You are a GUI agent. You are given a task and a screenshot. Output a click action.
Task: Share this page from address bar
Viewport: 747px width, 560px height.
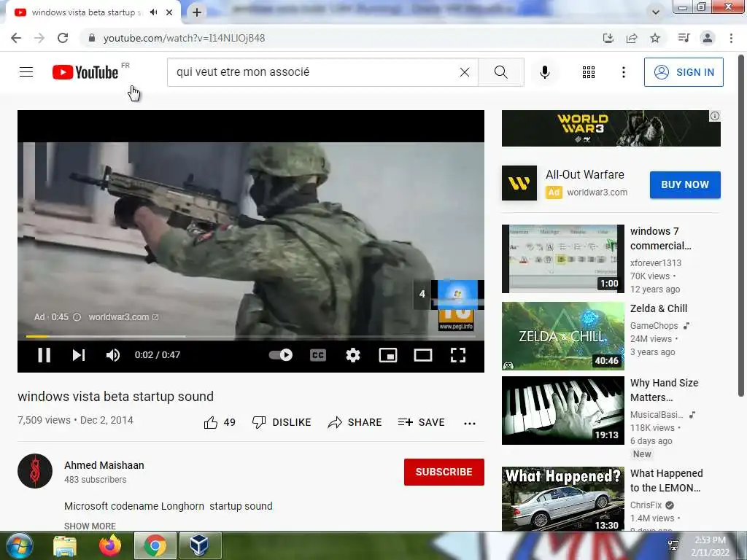[x=632, y=38]
